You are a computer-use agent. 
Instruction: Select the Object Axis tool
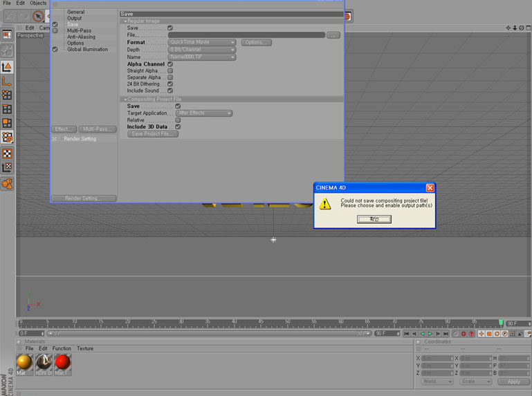tap(7, 81)
